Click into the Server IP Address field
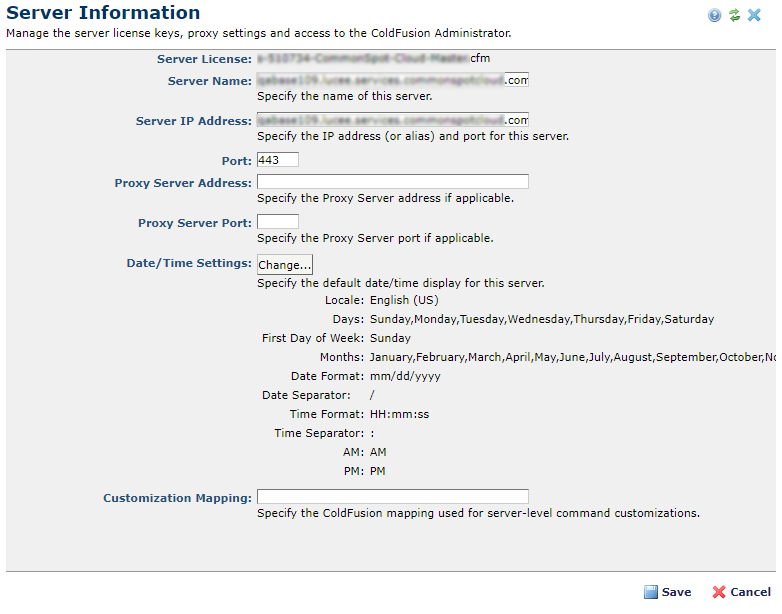782x614 pixels. [x=392, y=120]
